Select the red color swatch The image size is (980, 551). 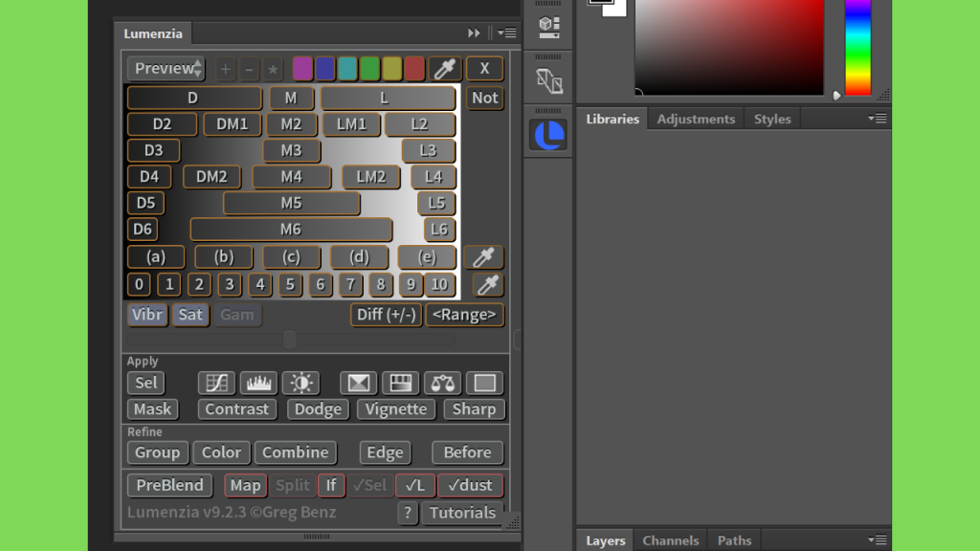[x=413, y=69]
